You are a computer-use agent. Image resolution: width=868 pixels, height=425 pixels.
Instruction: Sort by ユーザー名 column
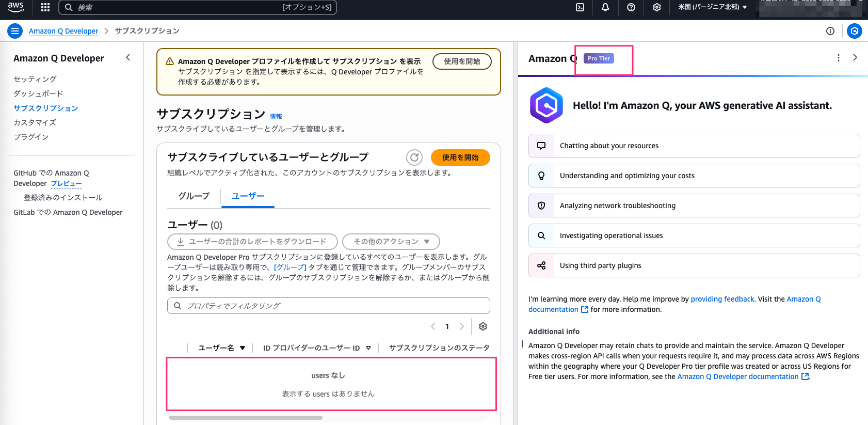pyautogui.click(x=222, y=348)
